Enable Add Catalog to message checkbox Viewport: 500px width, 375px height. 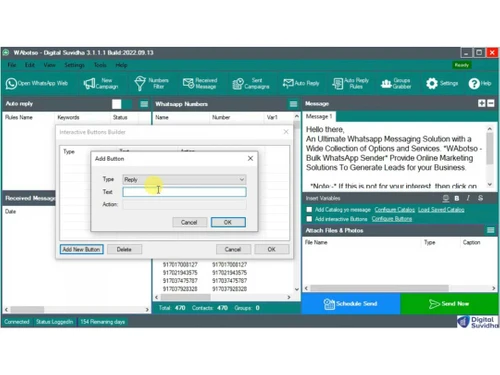309,210
